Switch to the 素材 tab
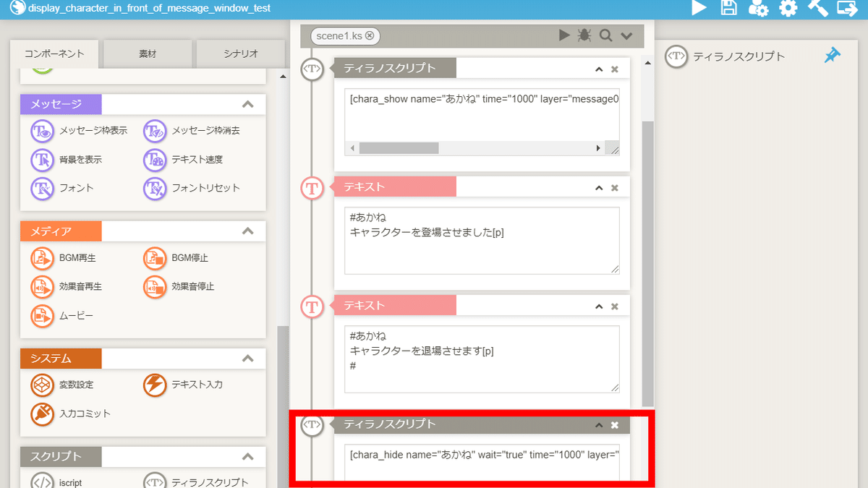 click(148, 53)
